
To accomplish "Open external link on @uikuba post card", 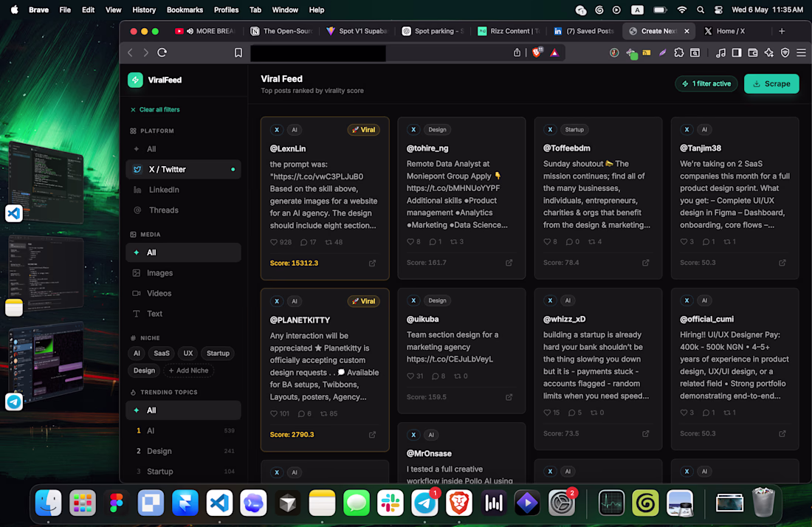I will coord(509,397).
